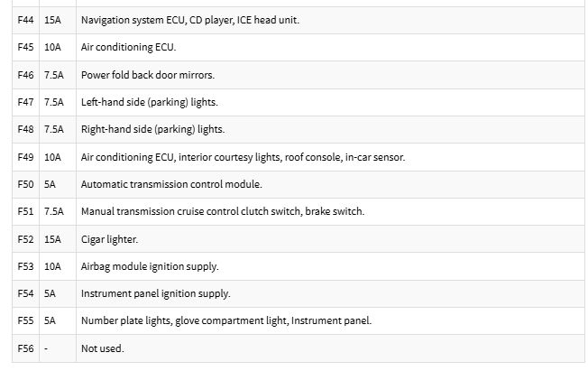This screenshot has width=588, height=371.
Task: Click the F54 fuse number cell
Action: click(x=25, y=293)
